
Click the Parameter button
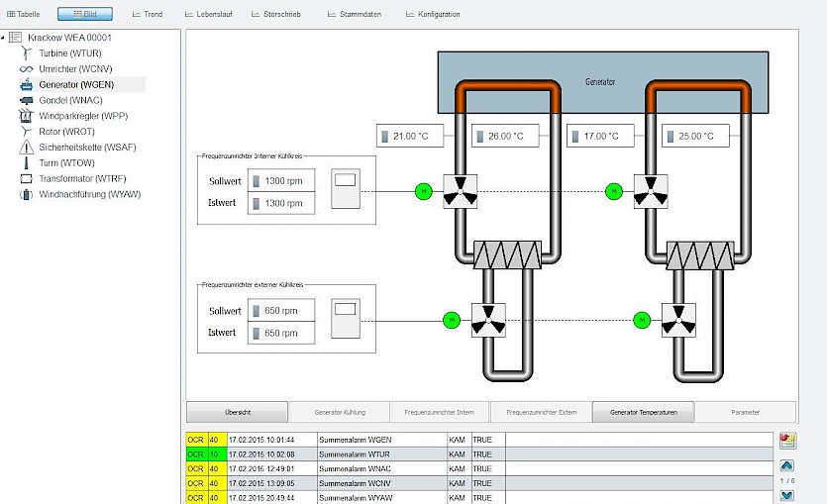pyautogui.click(x=745, y=412)
